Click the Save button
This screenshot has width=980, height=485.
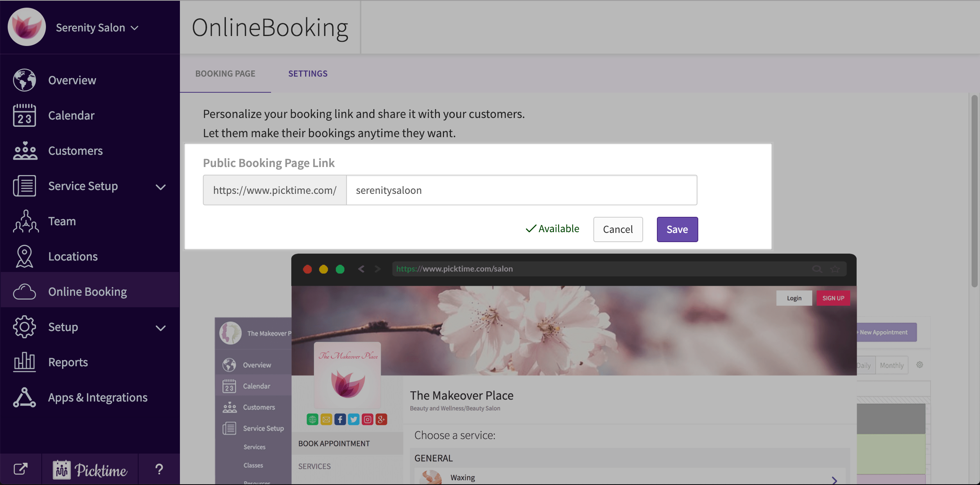coord(677,229)
